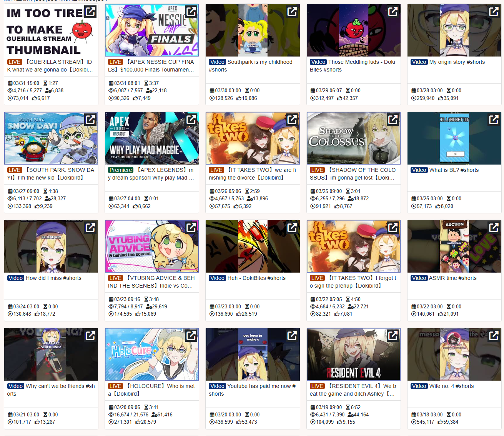This screenshot has height=436, width=504.
Task: Click external link icon on My origin story short
Action: 494,12
